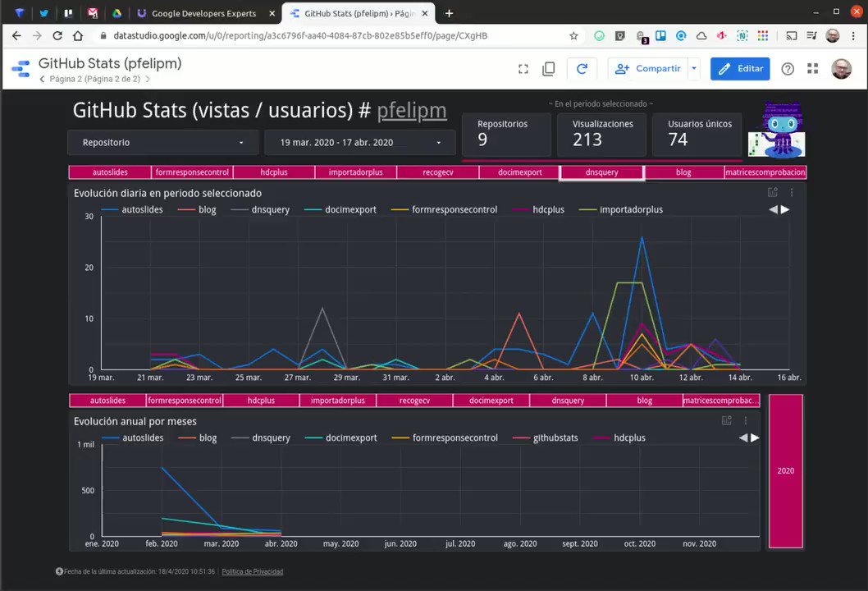Filter daily chart by autoslides
Screen dimensions: 868x591
pyautogui.click(x=110, y=172)
